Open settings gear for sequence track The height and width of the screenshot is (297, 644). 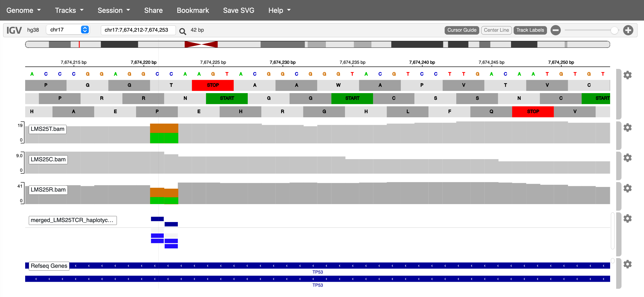[627, 75]
